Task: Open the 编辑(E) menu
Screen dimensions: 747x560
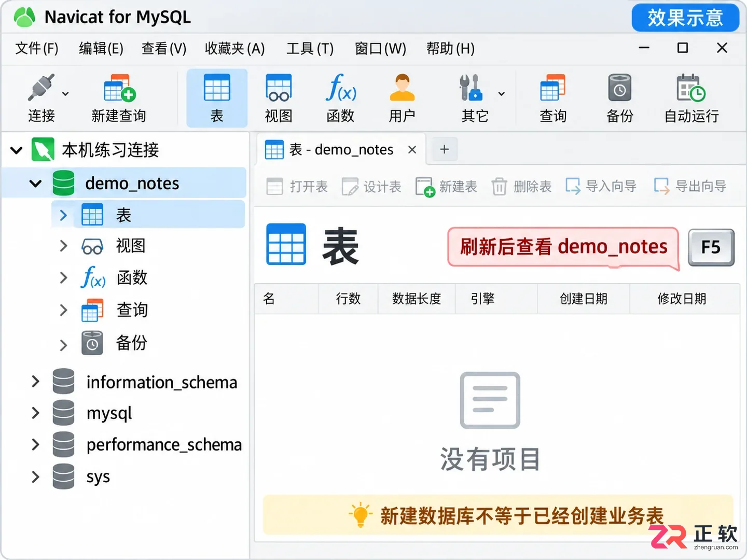Action: pyautogui.click(x=101, y=48)
